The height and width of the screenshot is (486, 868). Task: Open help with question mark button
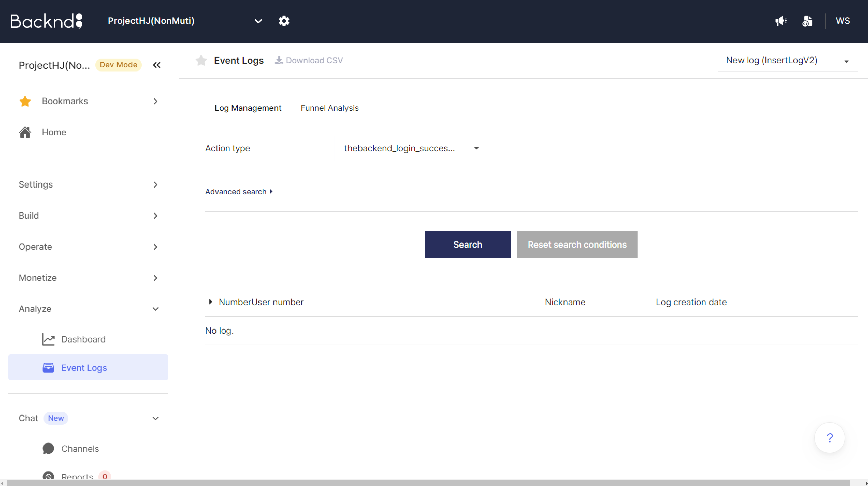pos(829,438)
